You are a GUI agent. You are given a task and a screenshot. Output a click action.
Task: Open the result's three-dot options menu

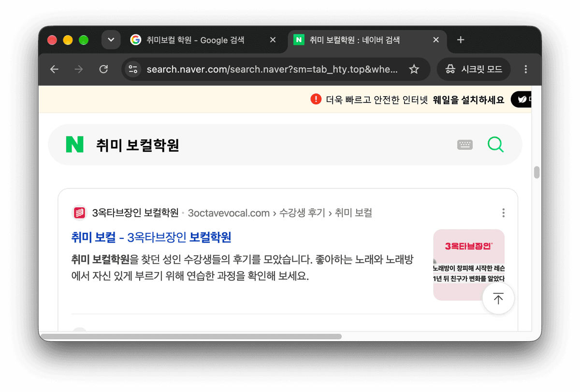(503, 213)
